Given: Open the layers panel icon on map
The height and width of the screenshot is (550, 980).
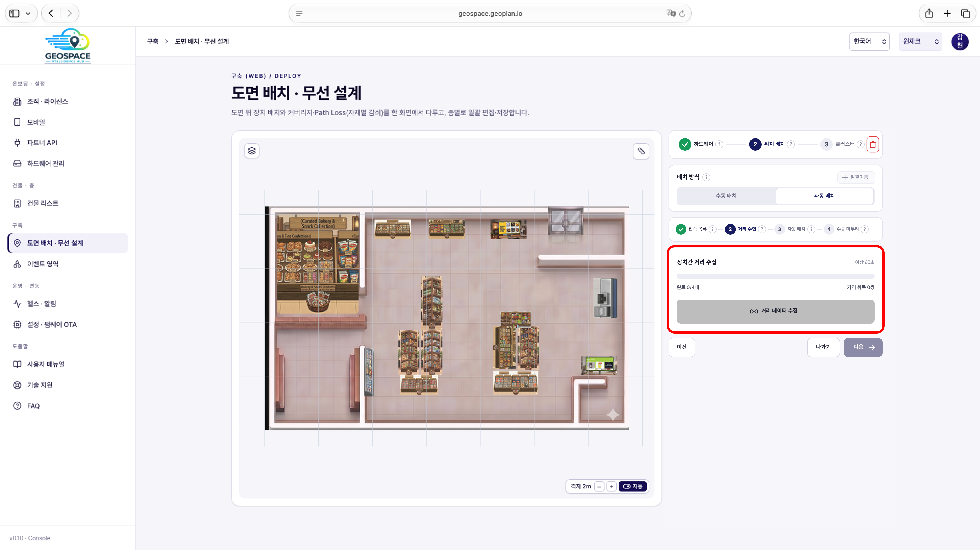Looking at the screenshot, I should point(251,151).
